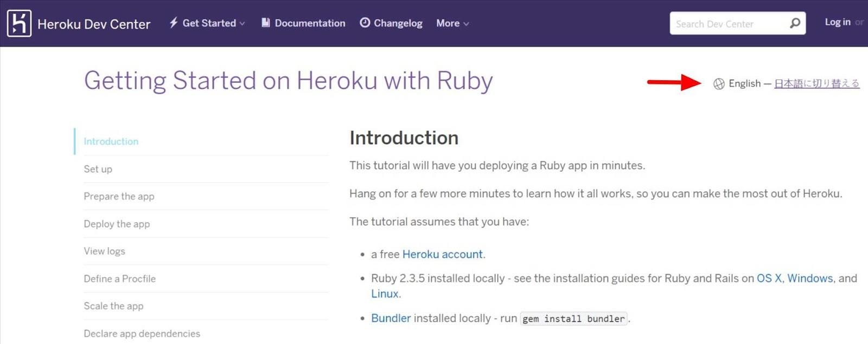Select Deploy the app in sidebar
This screenshot has height=344, width=868.
[117, 224]
